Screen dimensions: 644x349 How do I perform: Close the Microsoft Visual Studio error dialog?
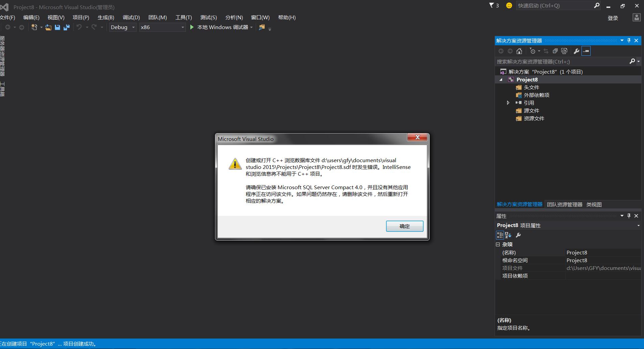point(418,137)
